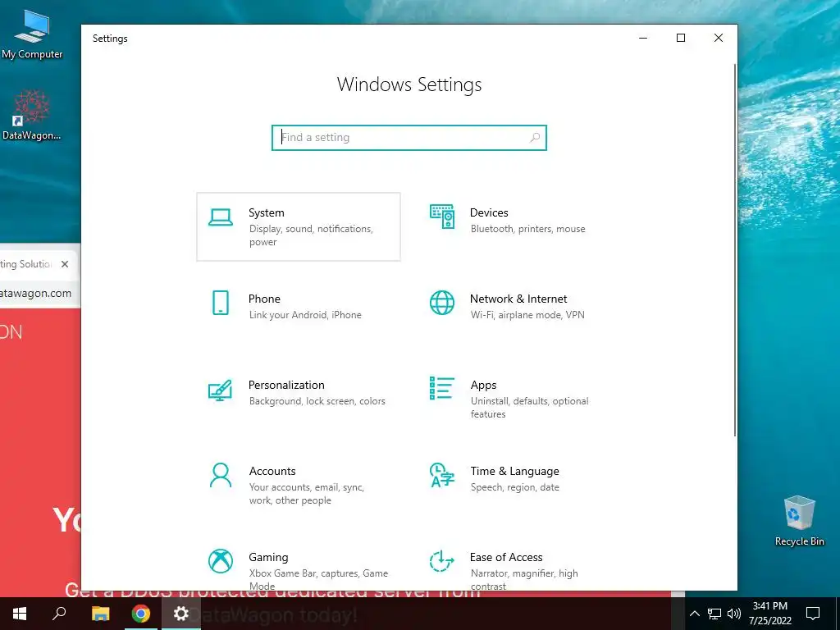Open File Explorer from the taskbar
840x630 pixels.
pos(100,614)
